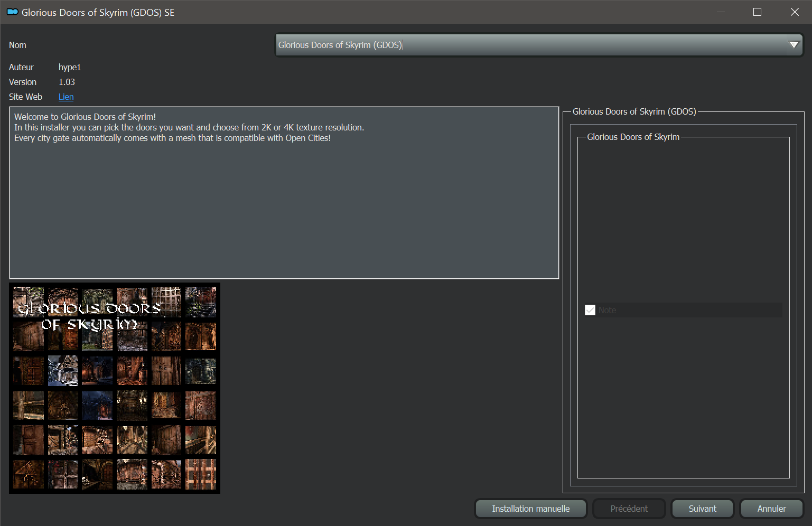Close the installer window
This screenshot has width=812, height=526.
795,12
